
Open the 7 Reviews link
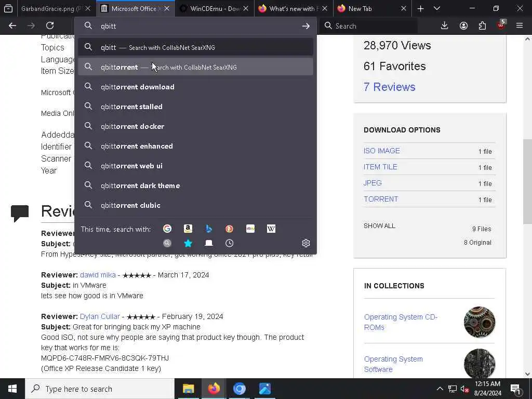389,87
